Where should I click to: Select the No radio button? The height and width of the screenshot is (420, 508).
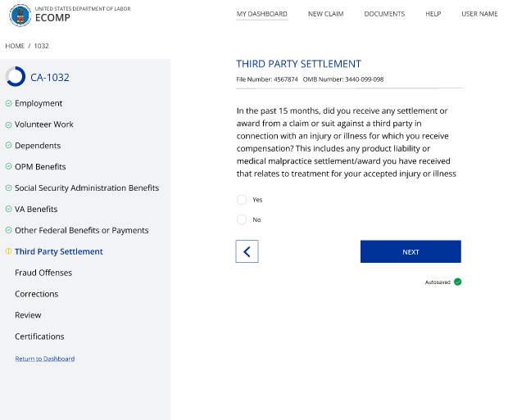[242, 219]
